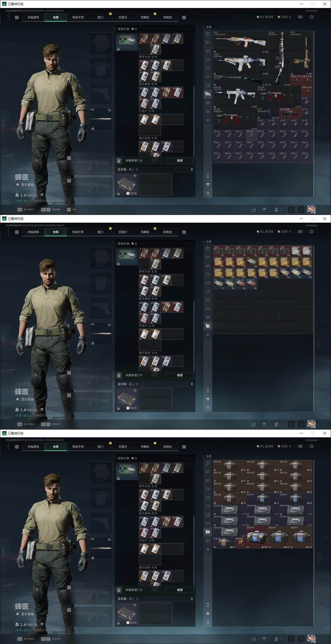
Task: Click 管理 keycard button in middle window
Action: (180, 375)
